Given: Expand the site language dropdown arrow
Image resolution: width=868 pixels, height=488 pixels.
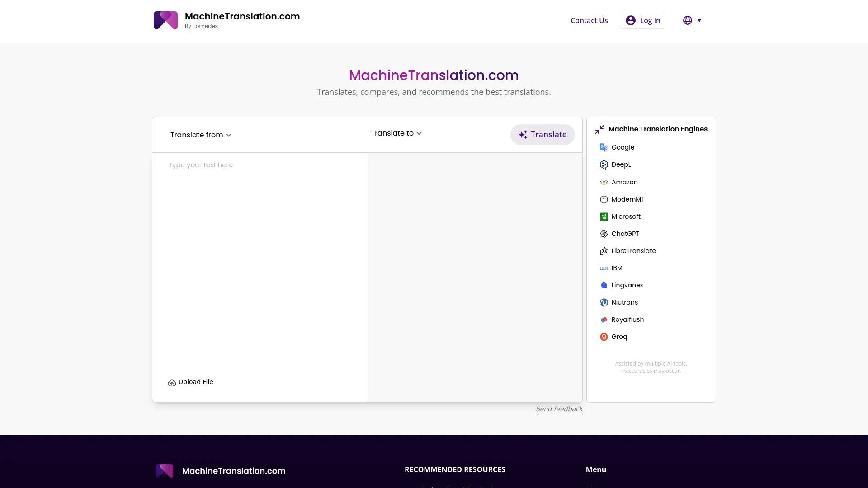Looking at the screenshot, I should (699, 20).
